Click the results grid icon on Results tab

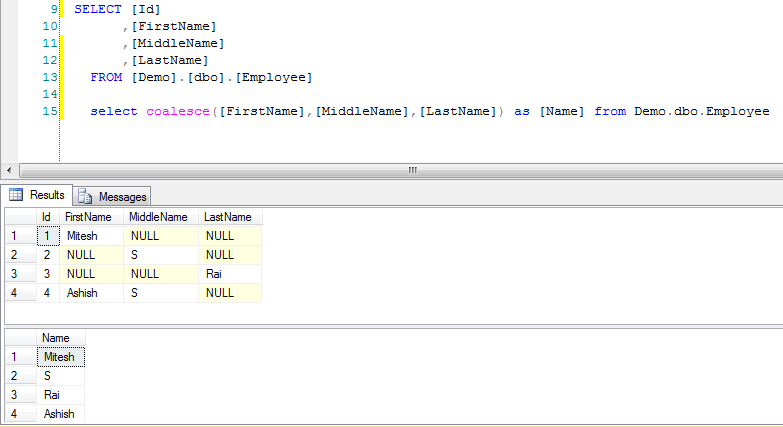[16, 194]
